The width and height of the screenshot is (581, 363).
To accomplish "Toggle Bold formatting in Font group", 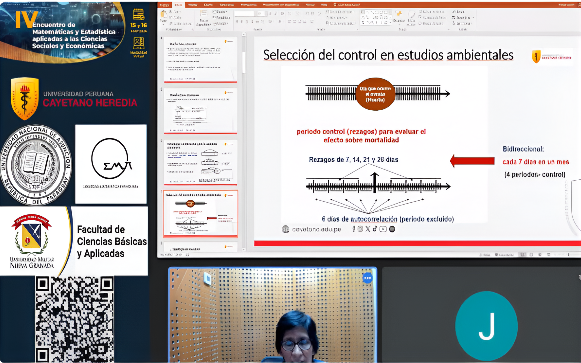I will click(x=238, y=21).
